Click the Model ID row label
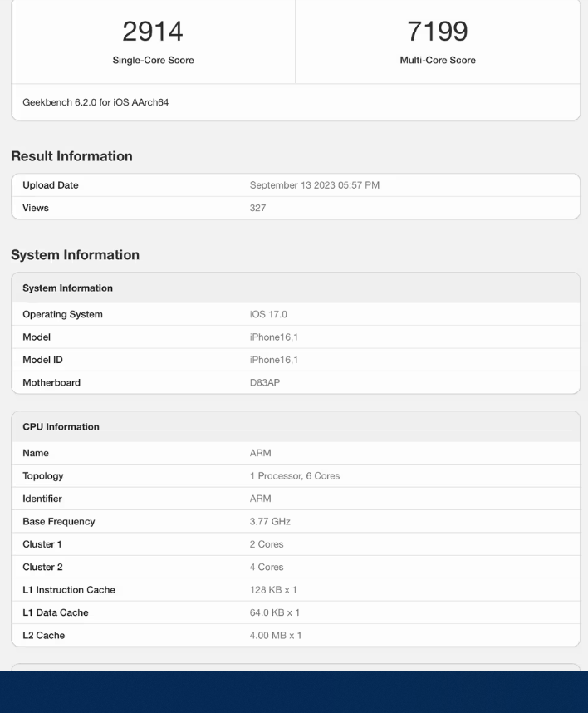The image size is (588, 713). 42,360
